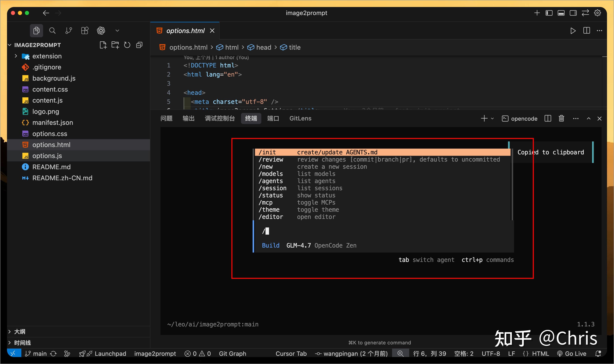Screen dimensions: 614x364
Task: Expand the 大纲 outline section
Action: point(79,332)
